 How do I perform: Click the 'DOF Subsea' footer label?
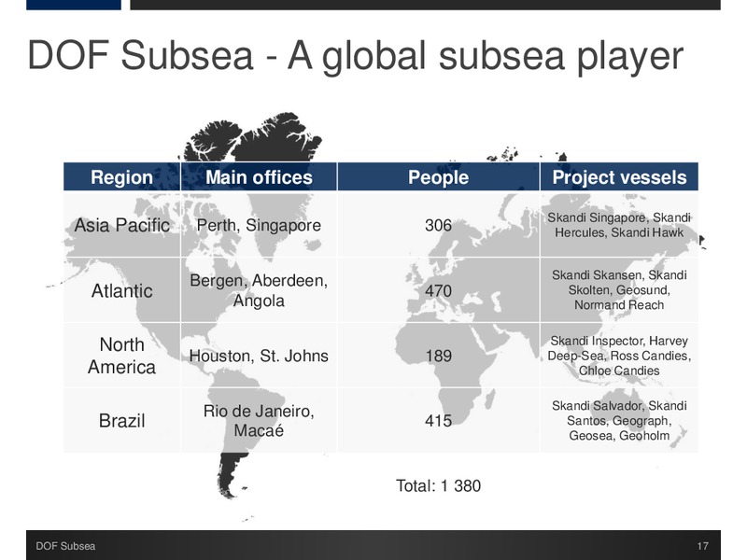[65, 546]
